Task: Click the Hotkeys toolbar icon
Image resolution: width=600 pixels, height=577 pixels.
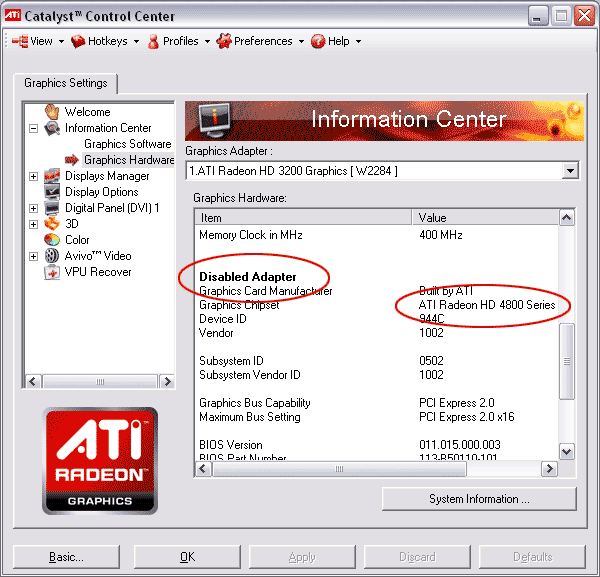Action: click(x=78, y=41)
